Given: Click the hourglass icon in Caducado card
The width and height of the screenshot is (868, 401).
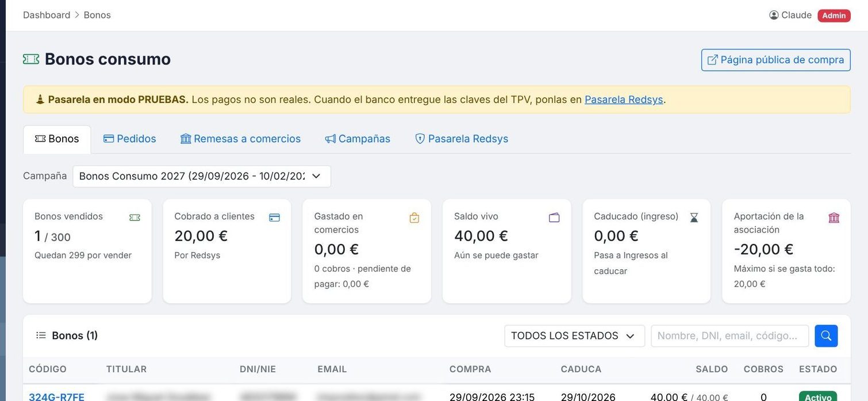Looking at the screenshot, I should 694,217.
